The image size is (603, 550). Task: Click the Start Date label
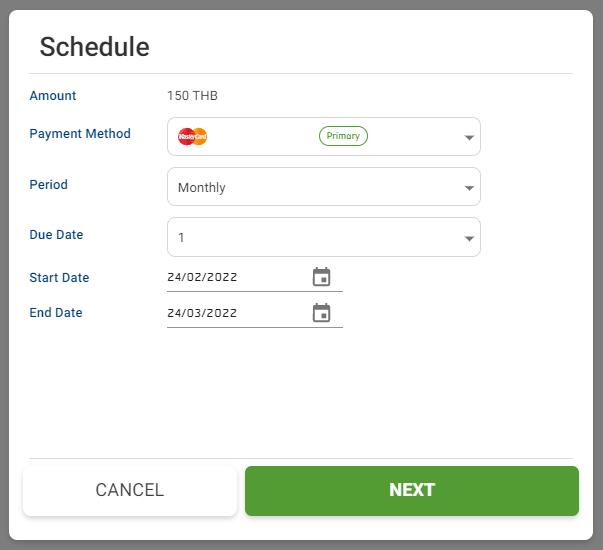point(59,277)
